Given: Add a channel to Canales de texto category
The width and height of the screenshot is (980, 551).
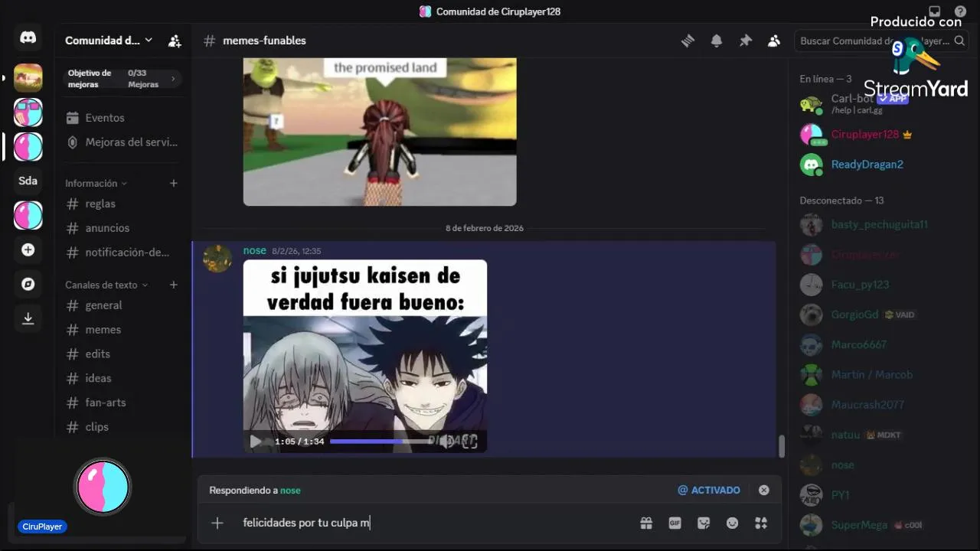Looking at the screenshot, I should coord(174,285).
